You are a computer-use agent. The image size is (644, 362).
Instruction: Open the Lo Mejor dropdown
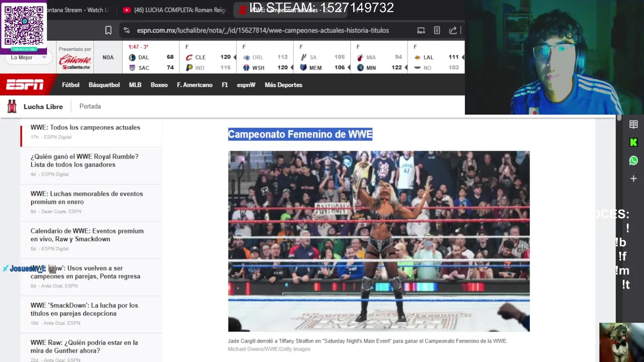point(28,57)
